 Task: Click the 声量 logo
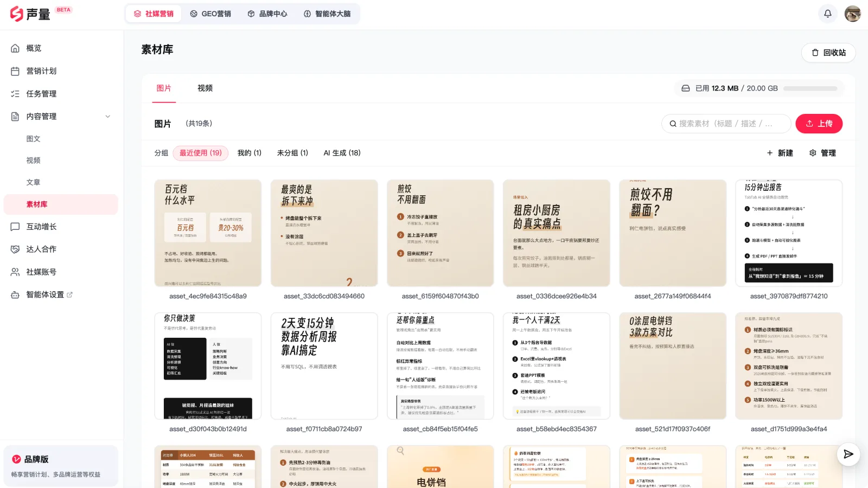[30, 14]
